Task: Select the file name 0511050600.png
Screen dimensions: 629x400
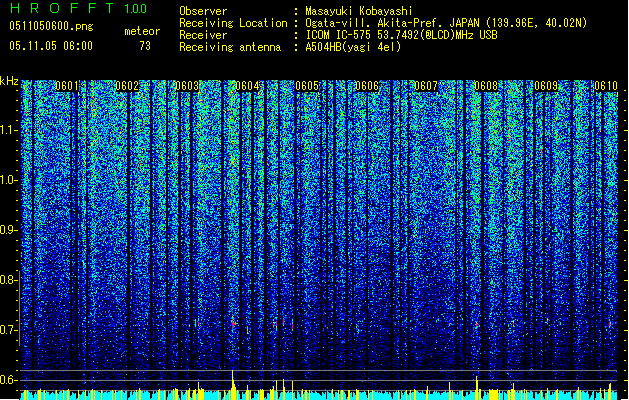Action: [x=51, y=27]
